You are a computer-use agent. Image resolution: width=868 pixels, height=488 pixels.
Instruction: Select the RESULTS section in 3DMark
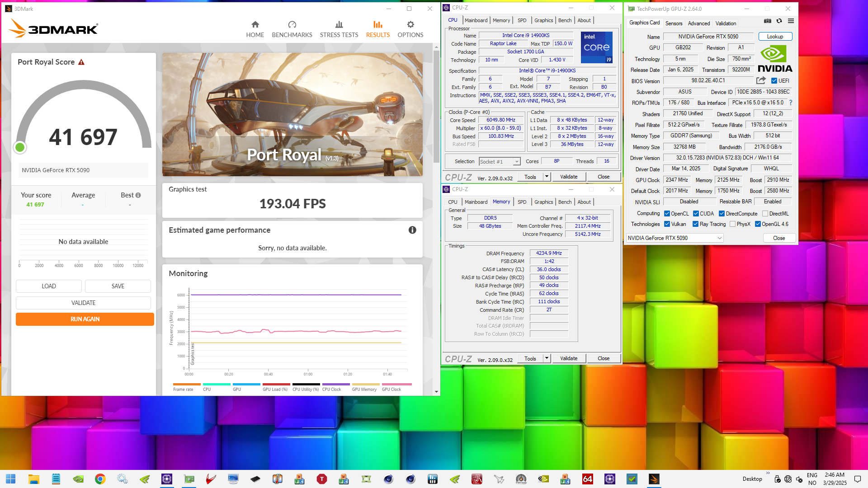pyautogui.click(x=378, y=29)
